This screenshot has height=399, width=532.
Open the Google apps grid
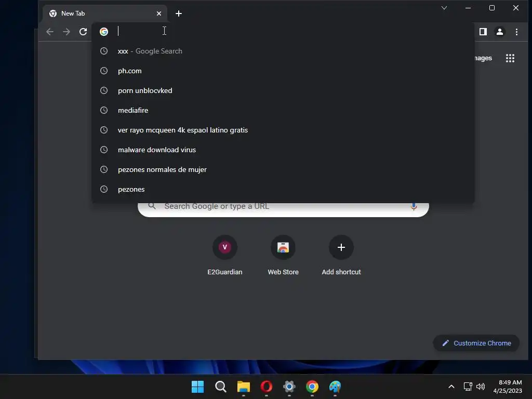pyautogui.click(x=510, y=58)
